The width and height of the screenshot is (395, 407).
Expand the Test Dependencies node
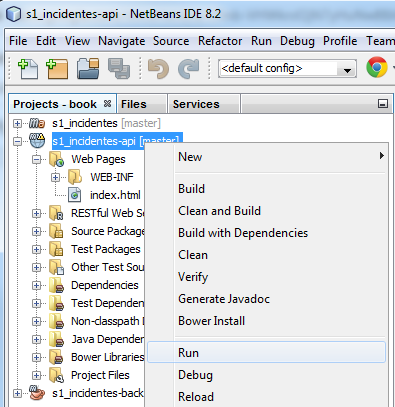pos(36,304)
